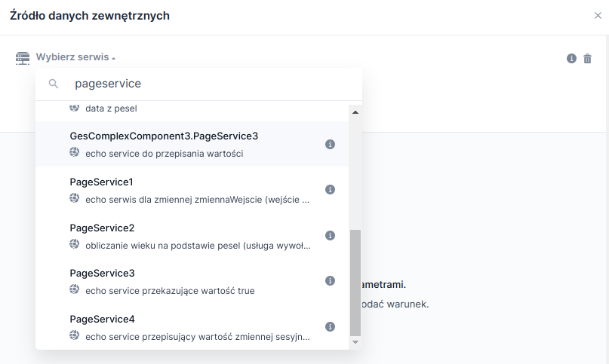The height and width of the screenshot is (364, 609).
Task: Click the info icon for PageService4
Action: [330, 326]
